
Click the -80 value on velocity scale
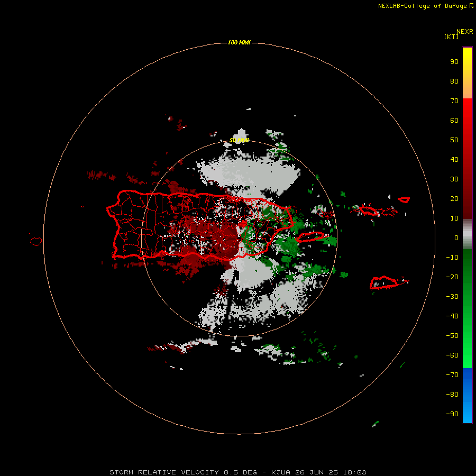452,395
